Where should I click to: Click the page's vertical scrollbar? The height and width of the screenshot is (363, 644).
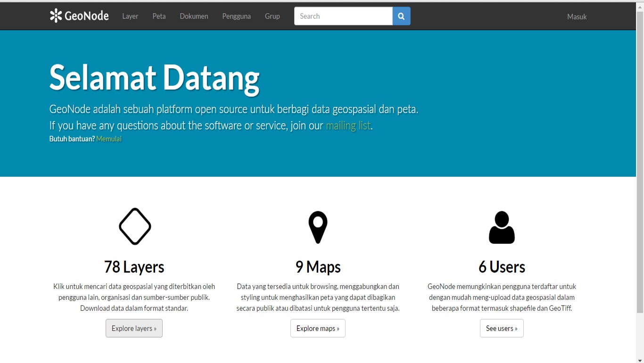tap(640, 160)
